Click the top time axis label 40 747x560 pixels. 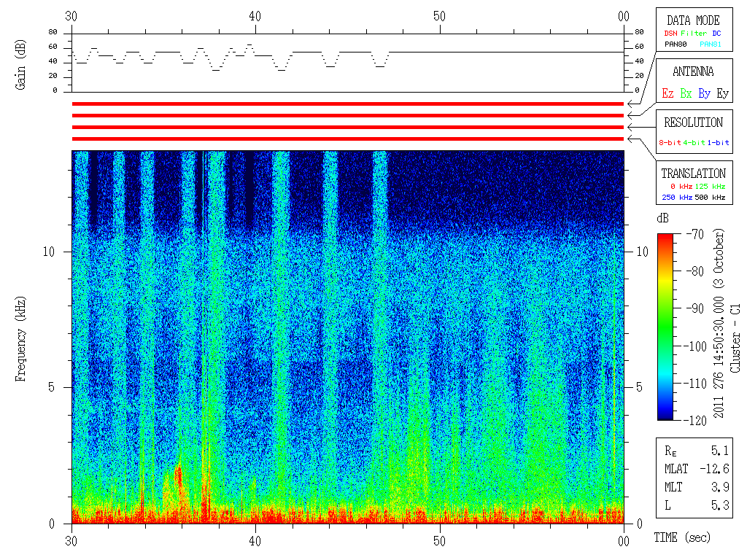pyautogui.click(x=255, y=17)
